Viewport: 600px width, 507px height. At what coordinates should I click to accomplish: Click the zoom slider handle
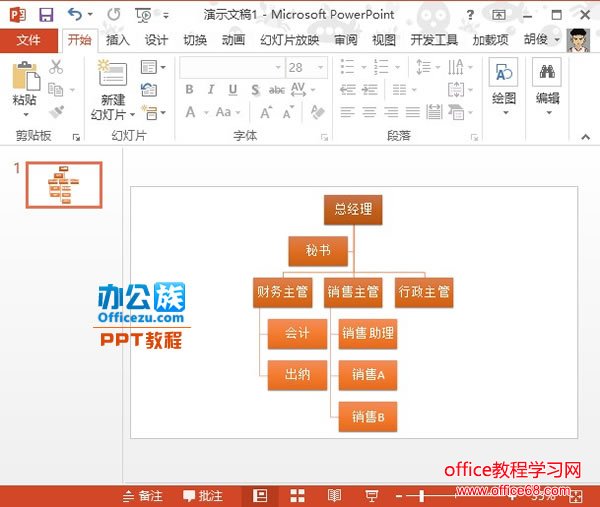(x=421, y=496)
